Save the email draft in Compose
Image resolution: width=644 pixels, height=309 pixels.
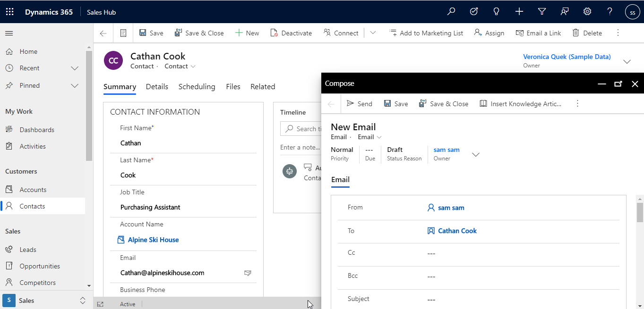(x=395, y=104)
